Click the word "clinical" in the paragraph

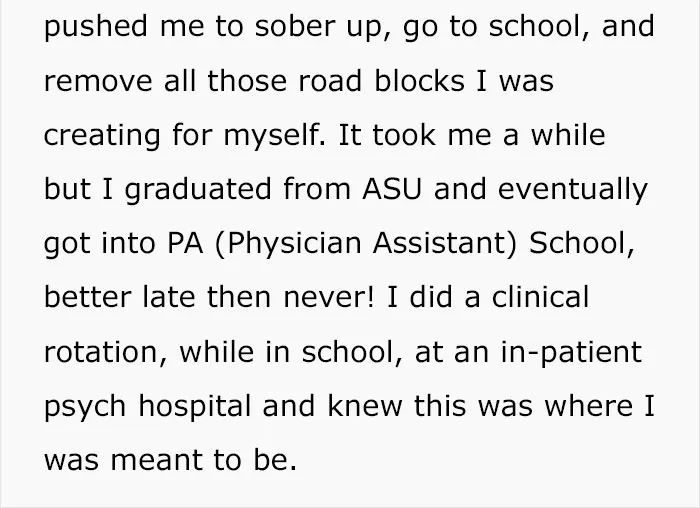(540, 297)
